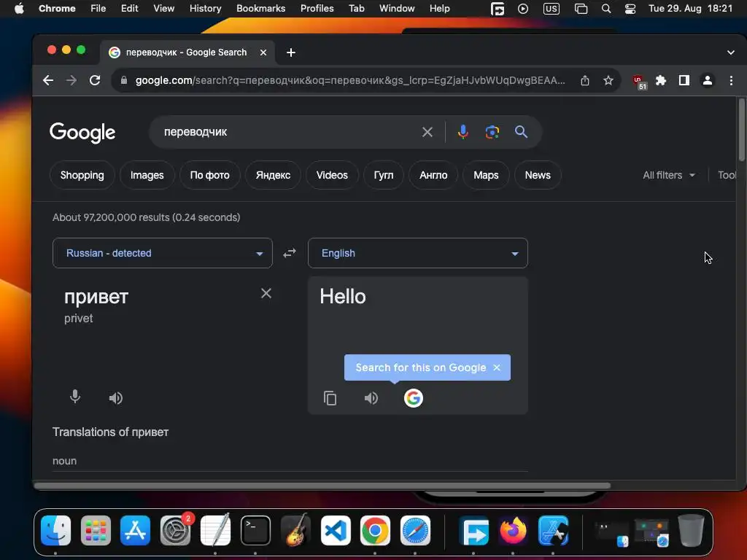The height and width of the screenshot is (560, 747).
Task: Click microphone for translation voice input
Action: [75, 397]
